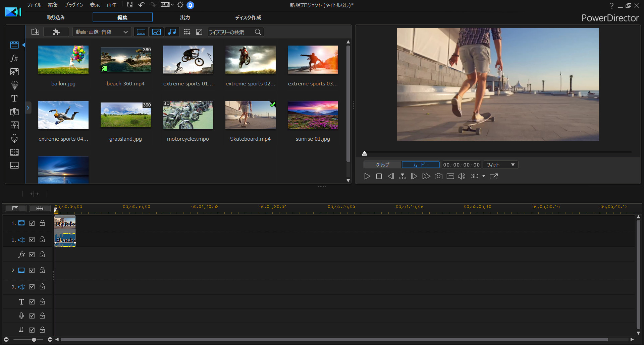
Task: Undo the last action
Action: pos(142,5)
